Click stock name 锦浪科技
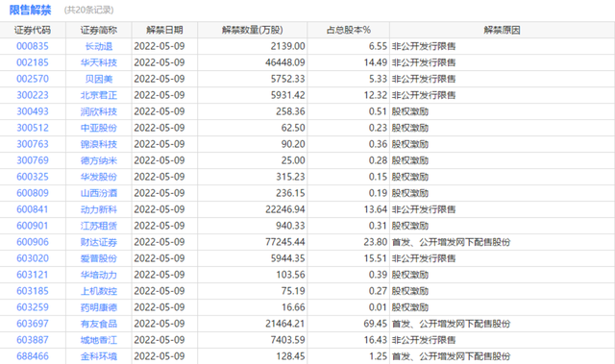Screen dimensions: 615x364 (x=99, y=144)
